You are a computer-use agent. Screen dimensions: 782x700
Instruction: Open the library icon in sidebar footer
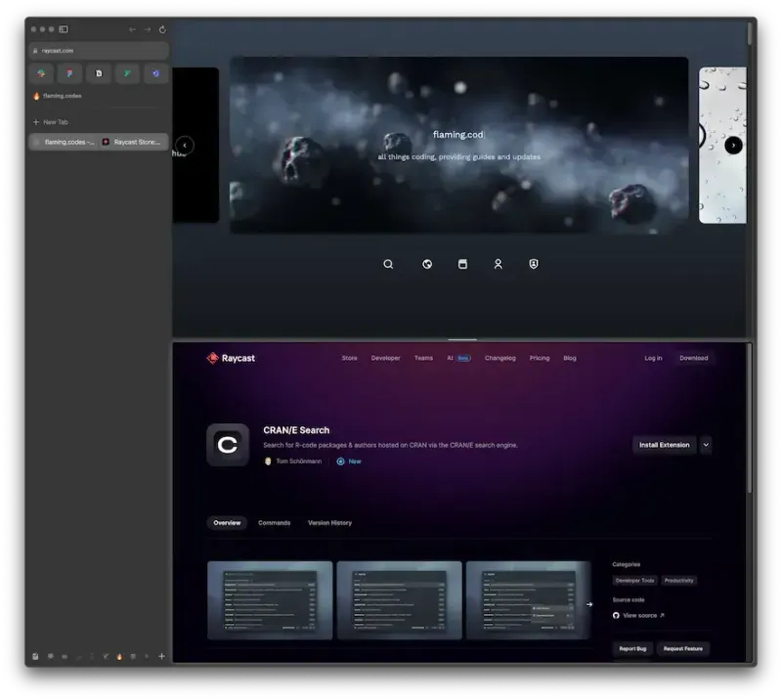(x=35, y=657)
